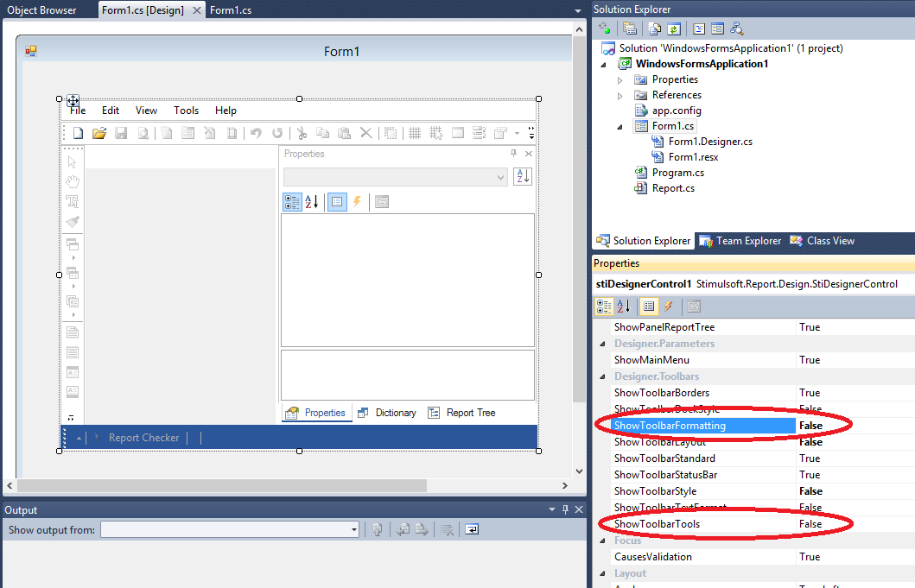Select the Hand tool in toolbox

(x=73, y=181)
